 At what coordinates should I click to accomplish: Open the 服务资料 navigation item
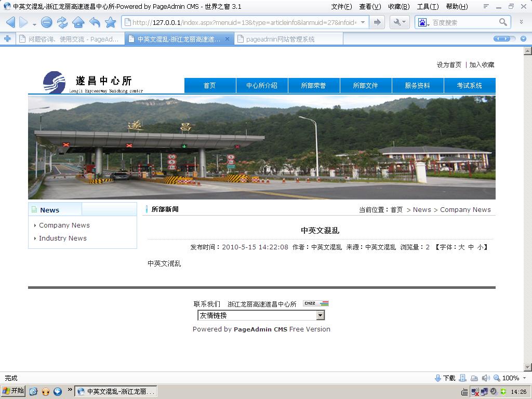tap(417, 86)
